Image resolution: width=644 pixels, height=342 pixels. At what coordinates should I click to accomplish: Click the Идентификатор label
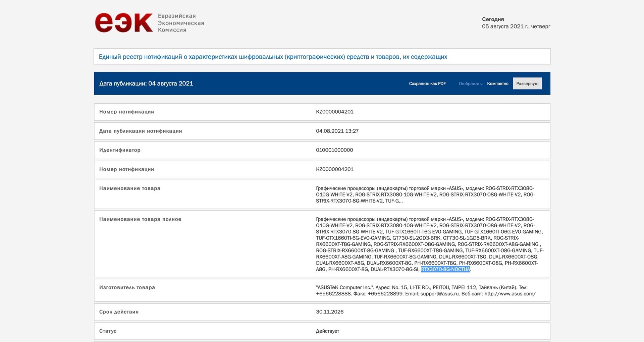[120, 150]
